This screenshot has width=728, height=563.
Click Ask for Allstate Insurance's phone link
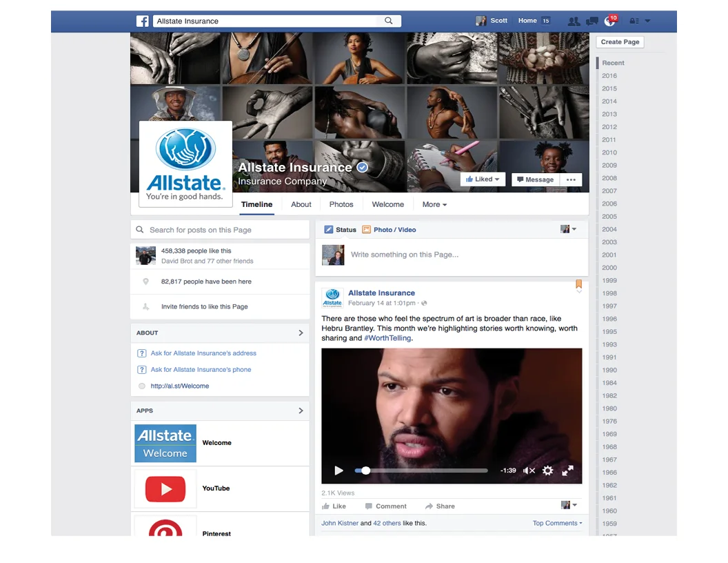pos(201,369)
